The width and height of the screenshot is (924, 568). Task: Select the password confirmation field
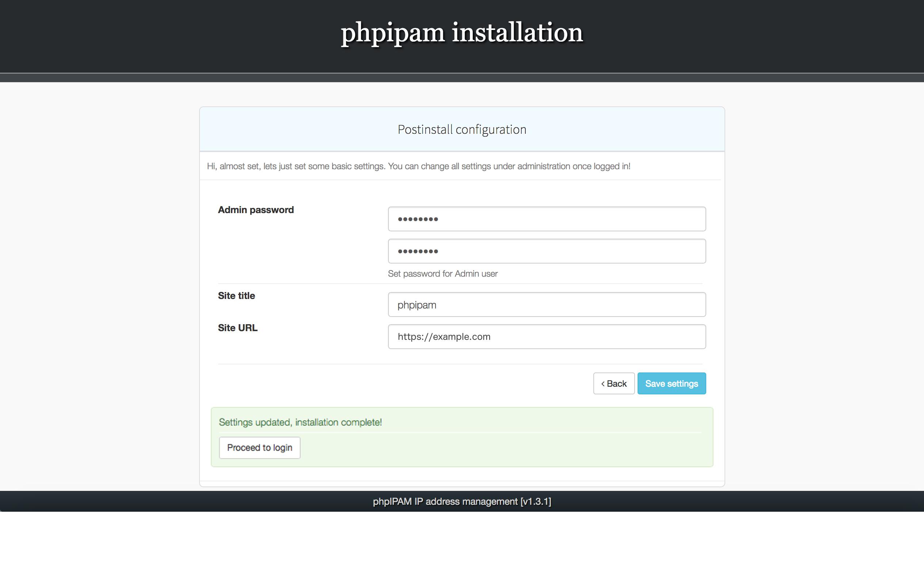click(546, 251)
